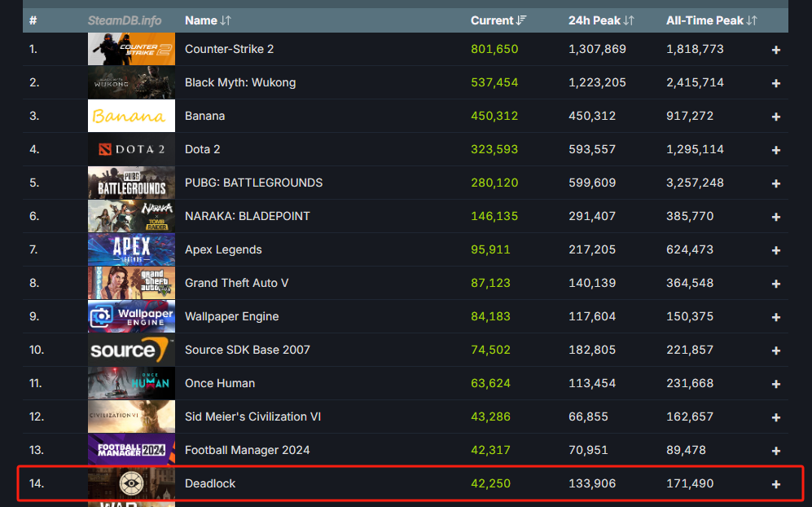The width and height of the screenshot is (812, 507).
Task: Select all-time peak value 2,415,714
Action: (x=695, y=82)
